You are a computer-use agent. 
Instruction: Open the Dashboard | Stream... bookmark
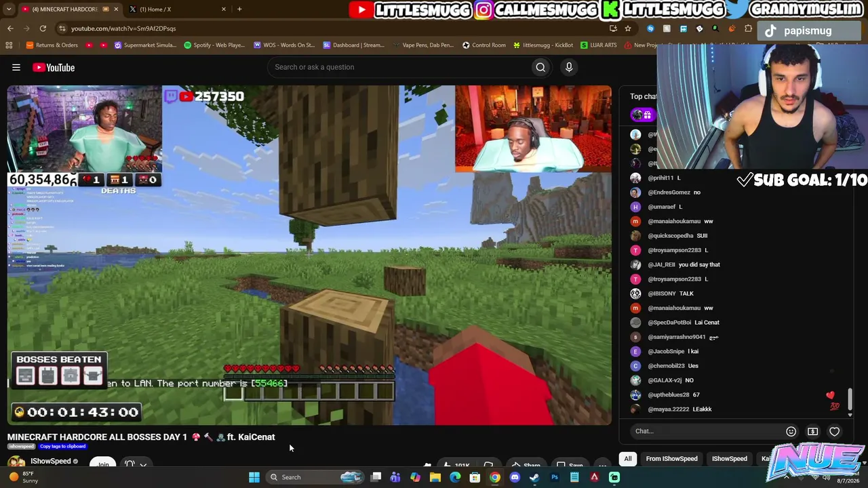click(354, 45)
